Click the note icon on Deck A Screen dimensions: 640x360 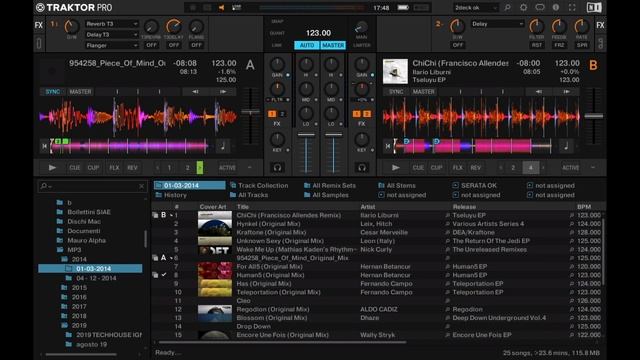[223, 146]
